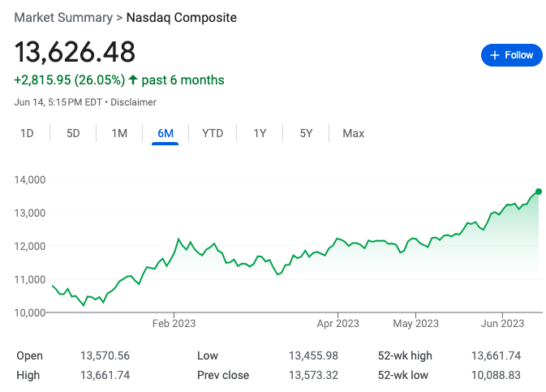This screenshot has width=546, height=392.
Task: Choose the 1M range tab
Action: [119, 133]
